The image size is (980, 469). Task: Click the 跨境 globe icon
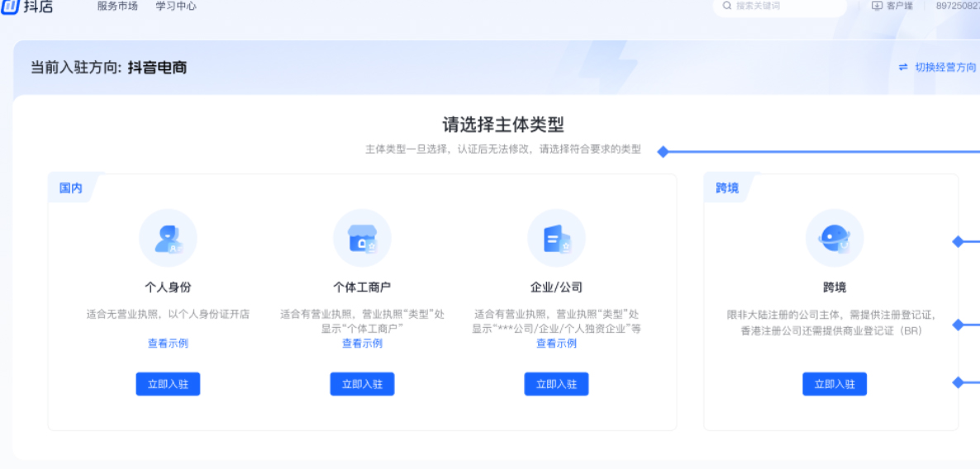tap(835, 238)
